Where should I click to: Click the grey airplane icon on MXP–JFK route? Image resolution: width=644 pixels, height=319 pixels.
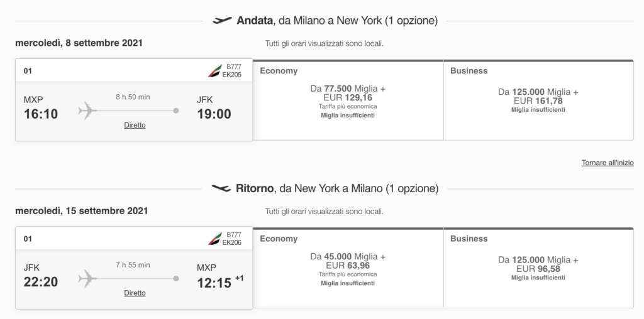87,111
